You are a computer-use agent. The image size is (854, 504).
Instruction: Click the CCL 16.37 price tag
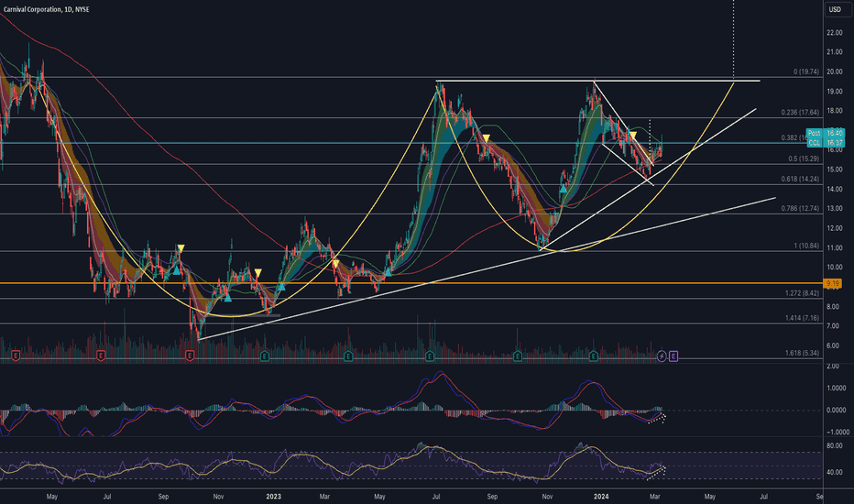tap(825, 142)
